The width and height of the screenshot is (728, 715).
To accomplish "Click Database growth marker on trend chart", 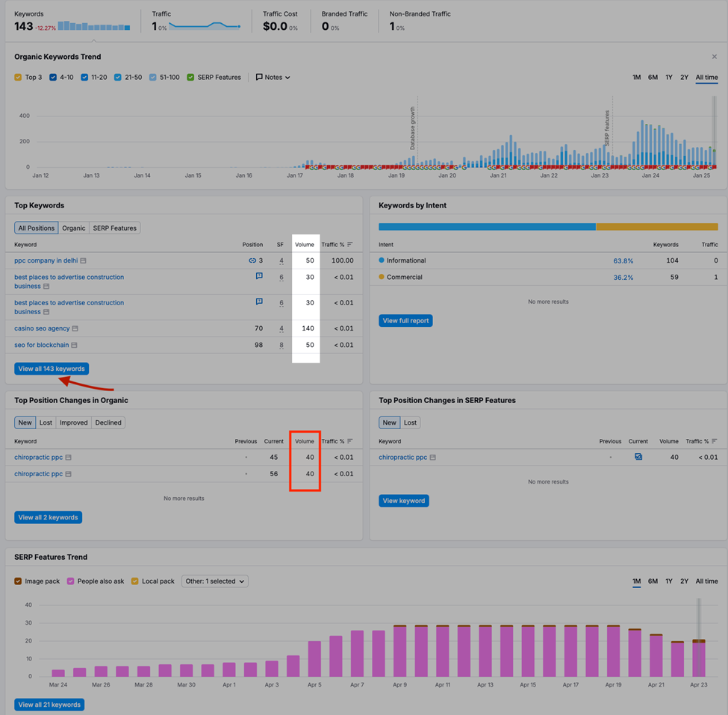I will (x=412, y=128).
